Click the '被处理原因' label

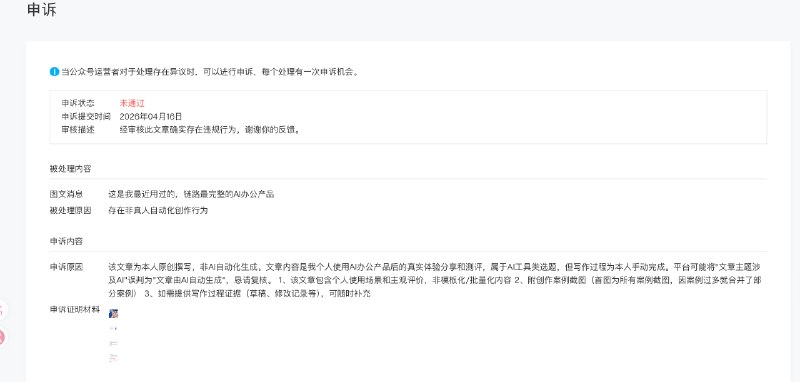(x=70, y=210)
